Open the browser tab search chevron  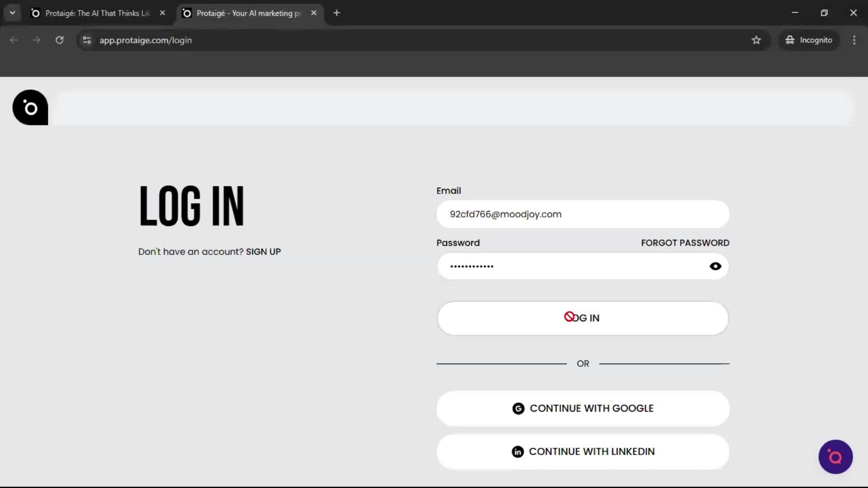pos(12,13)
